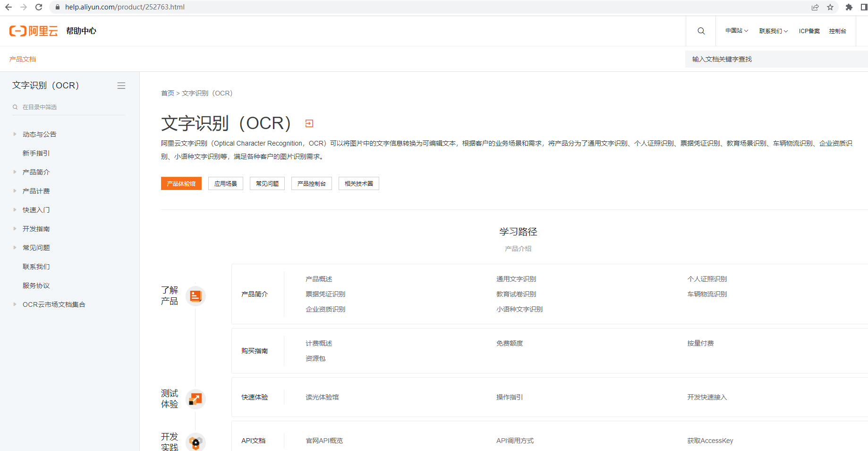Open the 产品文档 tab
This screenshot has height=451, width=868.
point(23,59)
